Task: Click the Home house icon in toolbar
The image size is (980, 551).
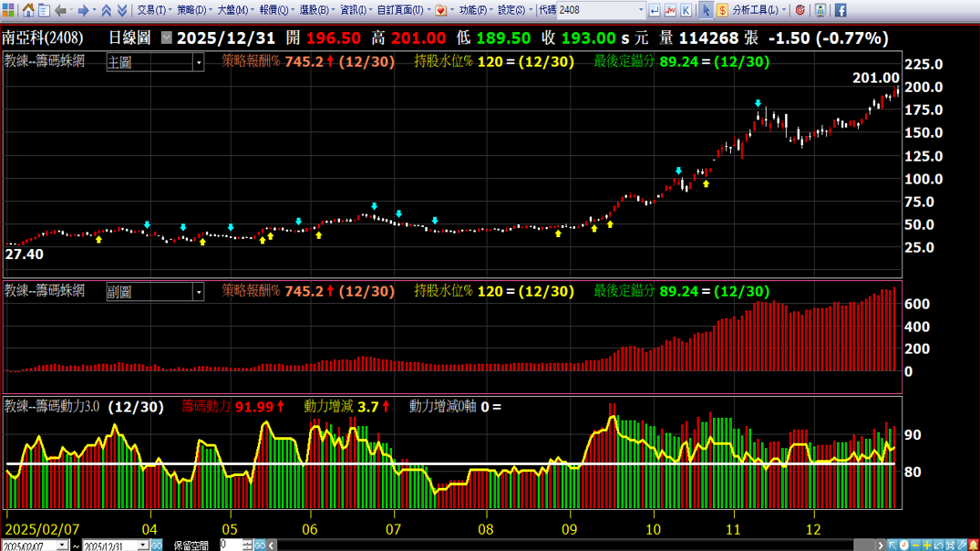Action: pyautogui.click(x=28, y=10)
